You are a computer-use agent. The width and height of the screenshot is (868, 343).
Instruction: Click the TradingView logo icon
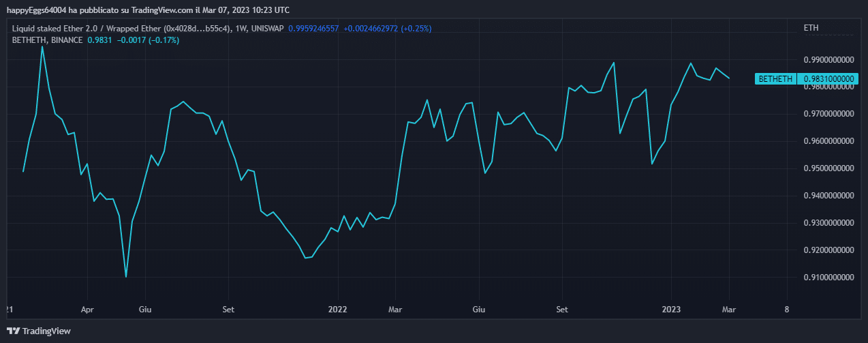[x=13, y=331]
